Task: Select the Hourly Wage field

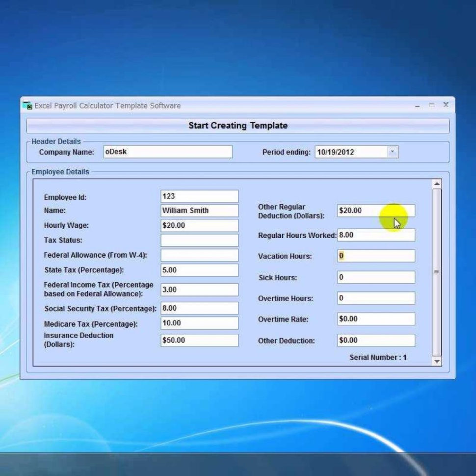Action: tap(199, 225)
